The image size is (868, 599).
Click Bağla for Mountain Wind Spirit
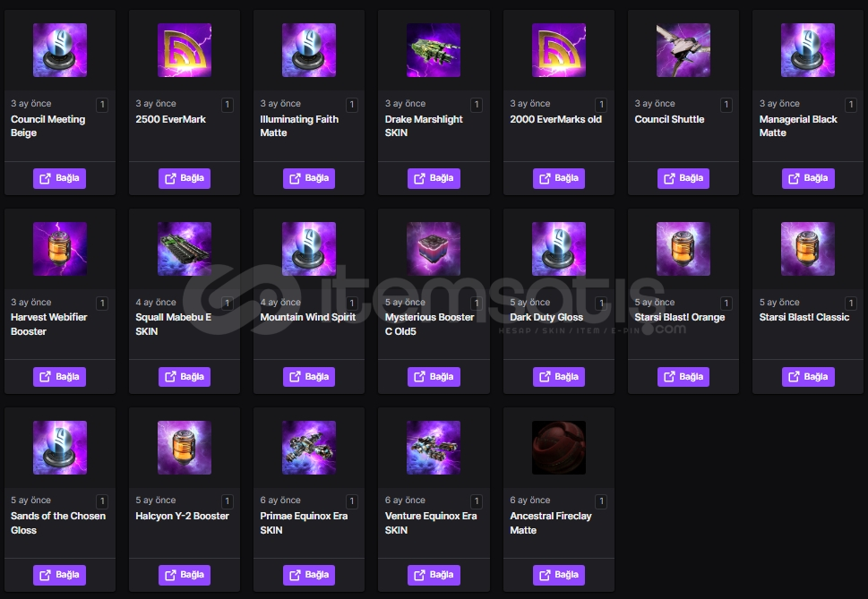309,377
